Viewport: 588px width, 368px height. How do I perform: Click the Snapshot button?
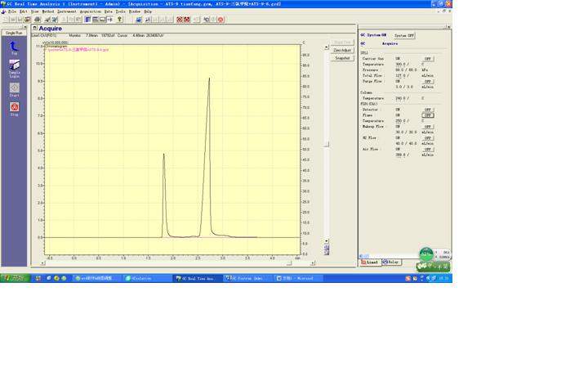(342, 58)
